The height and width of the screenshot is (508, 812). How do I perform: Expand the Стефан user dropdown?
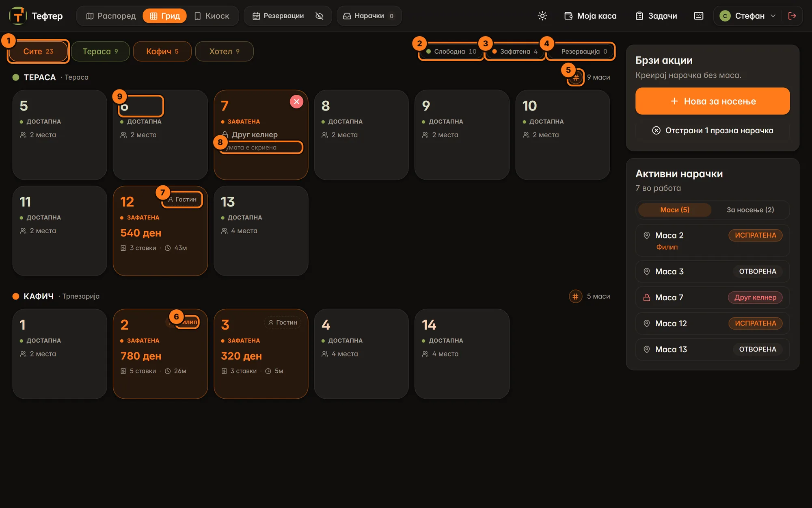pos(747,16)
